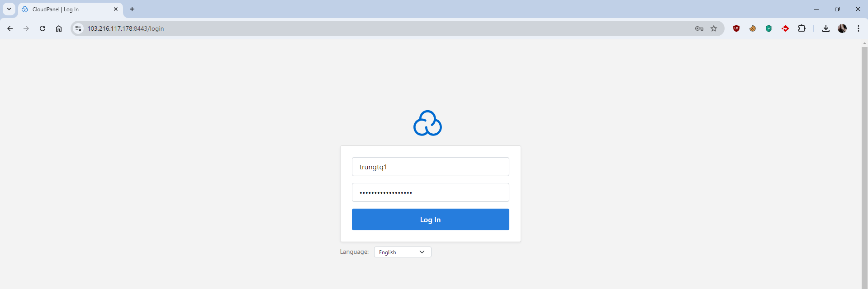868x289 pixels.
Task: Open the saved passwords key icon
Action: pos(699,28)
